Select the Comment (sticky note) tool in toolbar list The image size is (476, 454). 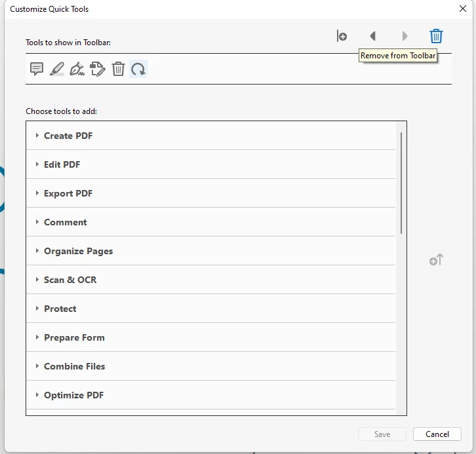pyautogui.click(x=37, y=69)
